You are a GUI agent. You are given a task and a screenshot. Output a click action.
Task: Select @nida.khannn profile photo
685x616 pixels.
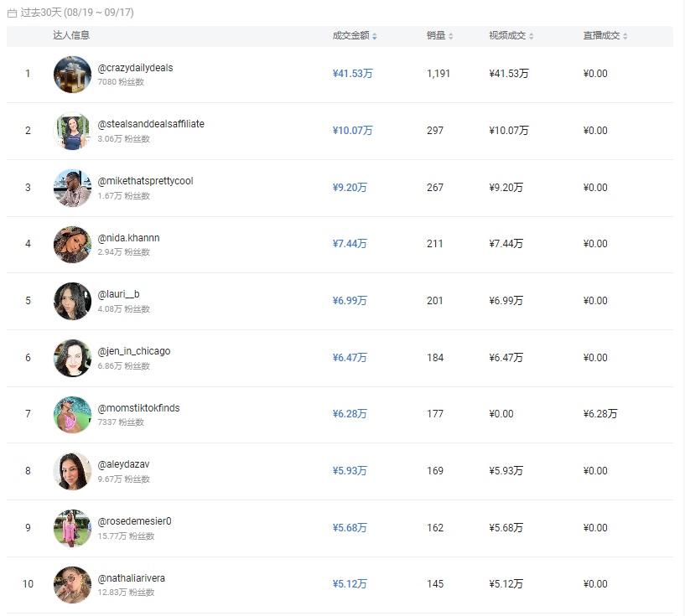[72, 244]
